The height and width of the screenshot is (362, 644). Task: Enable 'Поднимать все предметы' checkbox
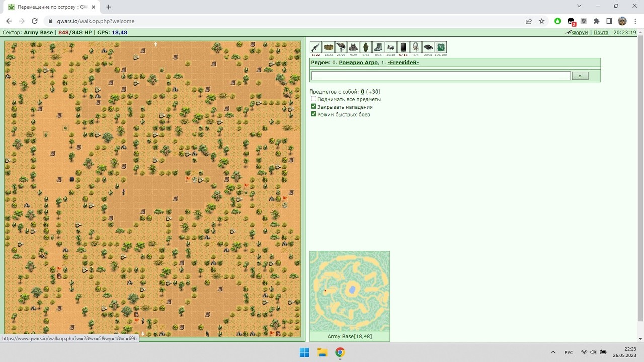click(x=314, y=99)
